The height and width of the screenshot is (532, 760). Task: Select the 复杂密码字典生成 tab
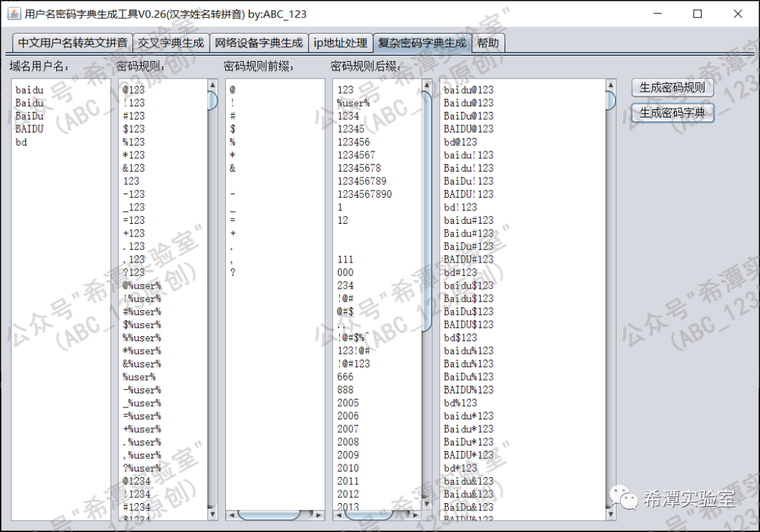click(422, 43)
